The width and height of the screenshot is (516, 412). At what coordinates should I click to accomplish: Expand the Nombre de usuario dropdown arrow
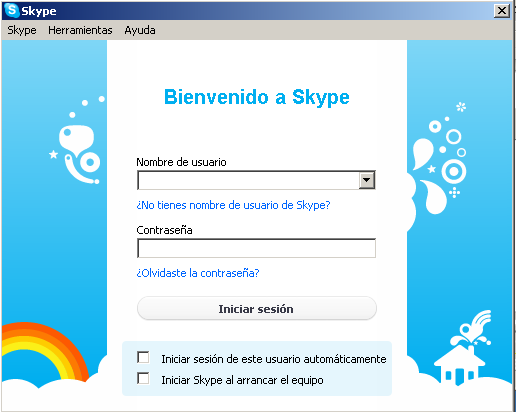click(x=367, y=180)
